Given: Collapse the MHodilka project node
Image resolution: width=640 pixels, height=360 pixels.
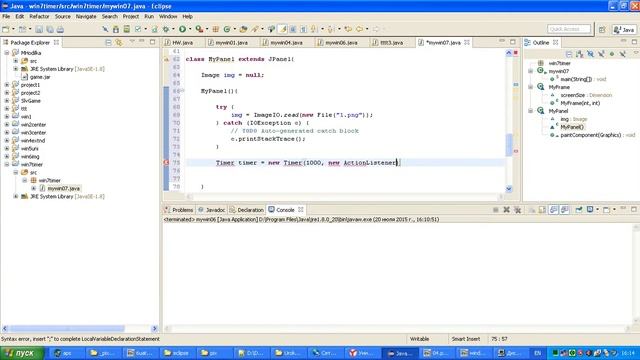Looking at the screenshot, I should pos(7,53).
